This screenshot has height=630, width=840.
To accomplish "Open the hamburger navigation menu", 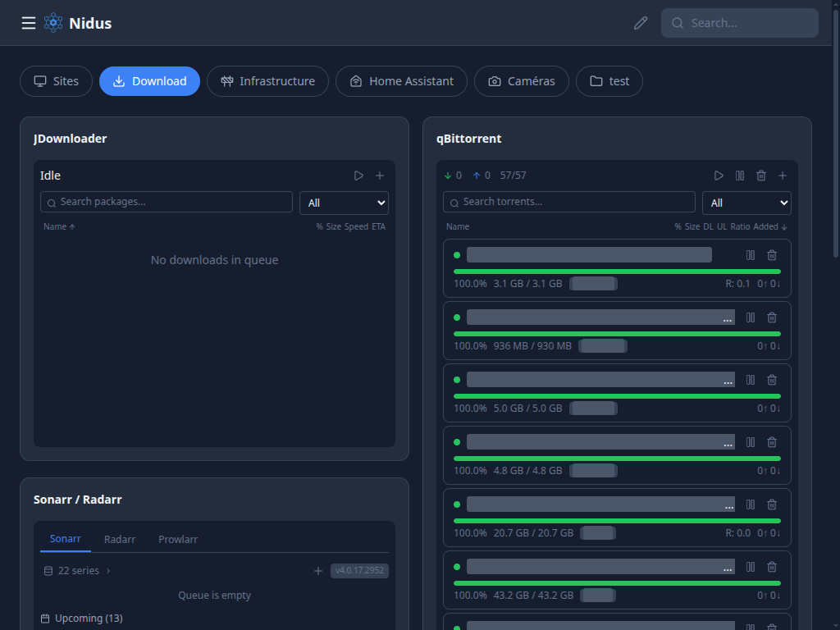I will coord(29,23).
